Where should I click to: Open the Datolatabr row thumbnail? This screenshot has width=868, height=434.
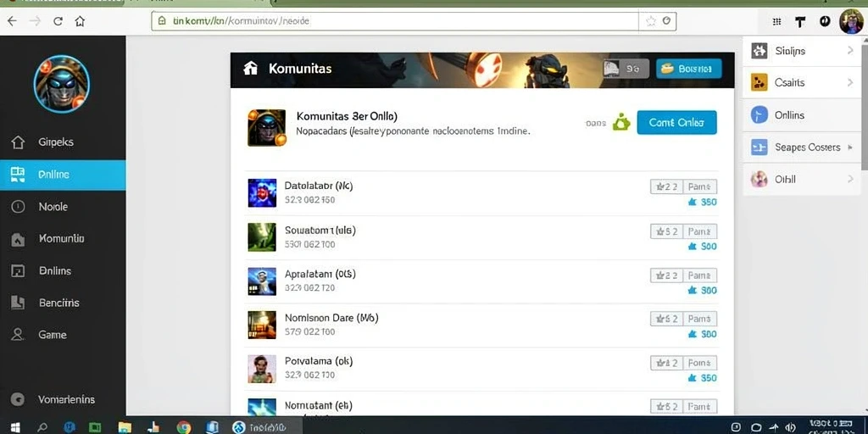[x=262, y=192]
